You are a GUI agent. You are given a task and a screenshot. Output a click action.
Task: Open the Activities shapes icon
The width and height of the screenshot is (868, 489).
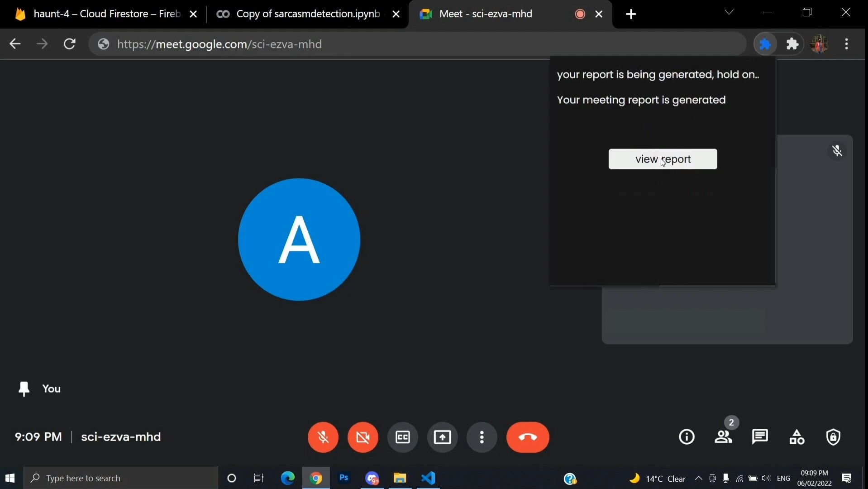[x=797, y=437]
